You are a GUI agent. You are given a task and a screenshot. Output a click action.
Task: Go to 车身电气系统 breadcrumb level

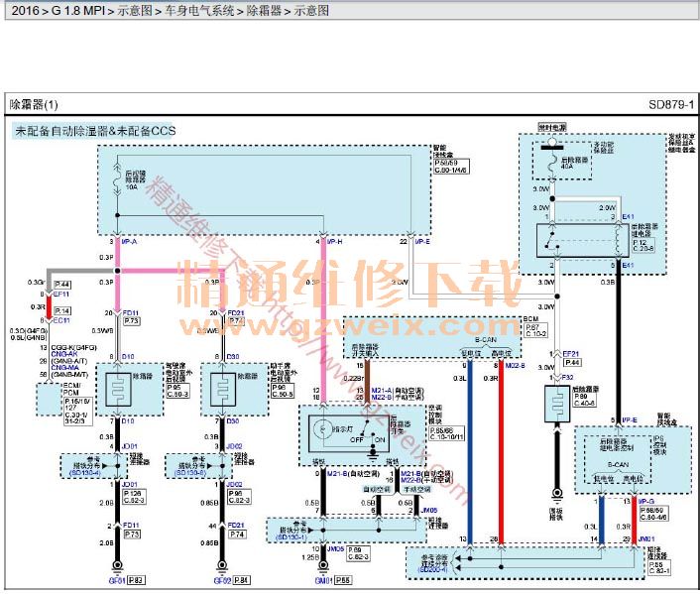pos(199,10)
